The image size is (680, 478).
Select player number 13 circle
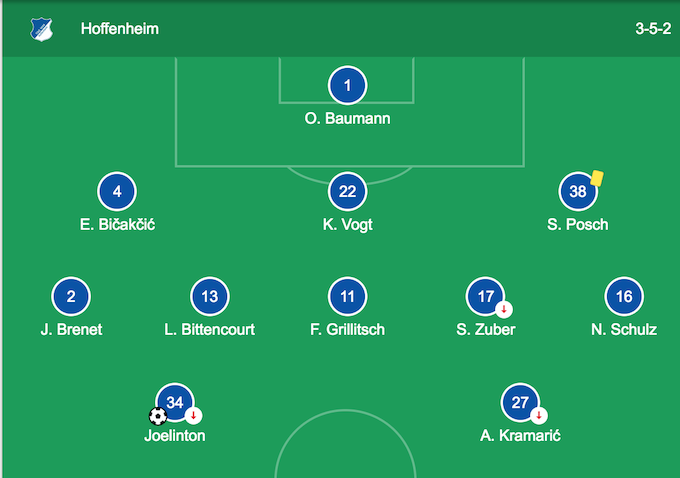coord(210,297)
